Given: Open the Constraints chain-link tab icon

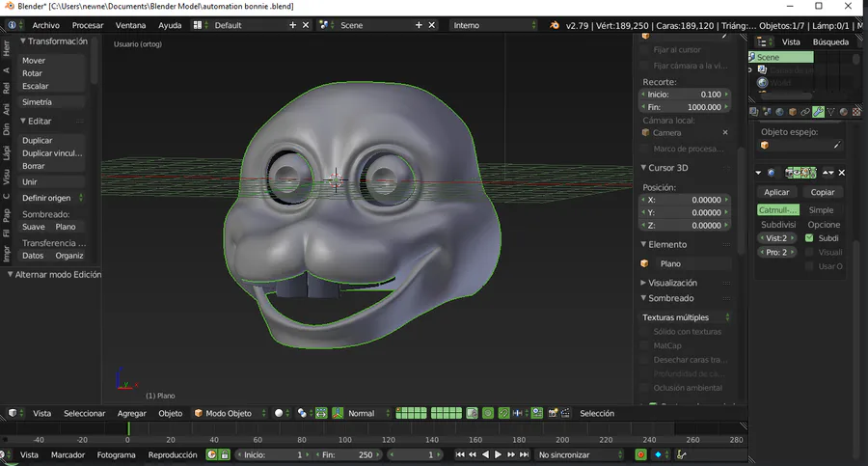Looking at the screenshot, I should click(805, 112).
